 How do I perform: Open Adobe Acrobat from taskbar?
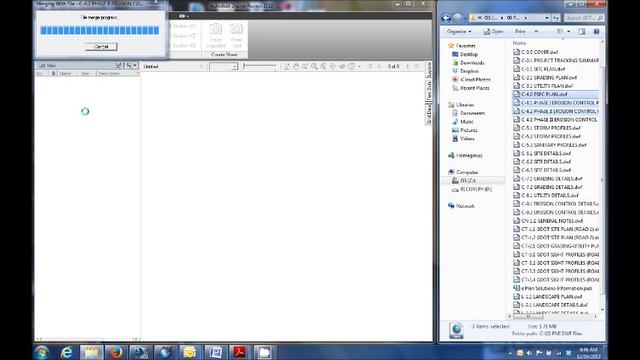point(239,352)
